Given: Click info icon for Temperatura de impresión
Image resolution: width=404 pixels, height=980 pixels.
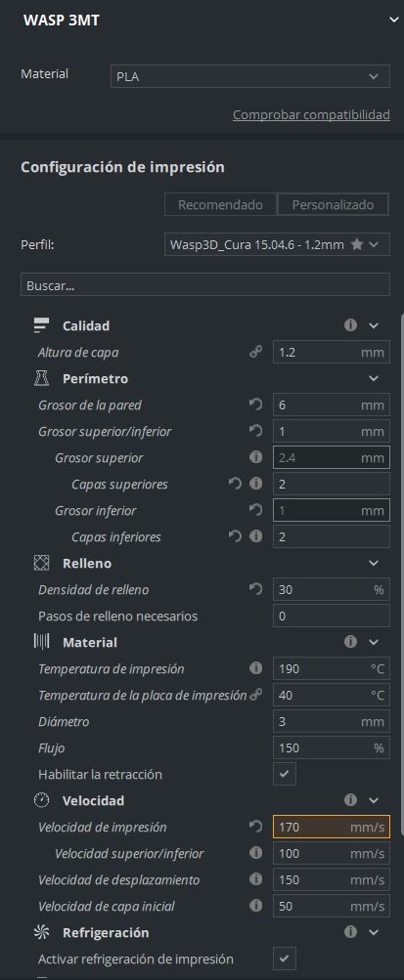Looking at the screenshot, I should (255, 668).
